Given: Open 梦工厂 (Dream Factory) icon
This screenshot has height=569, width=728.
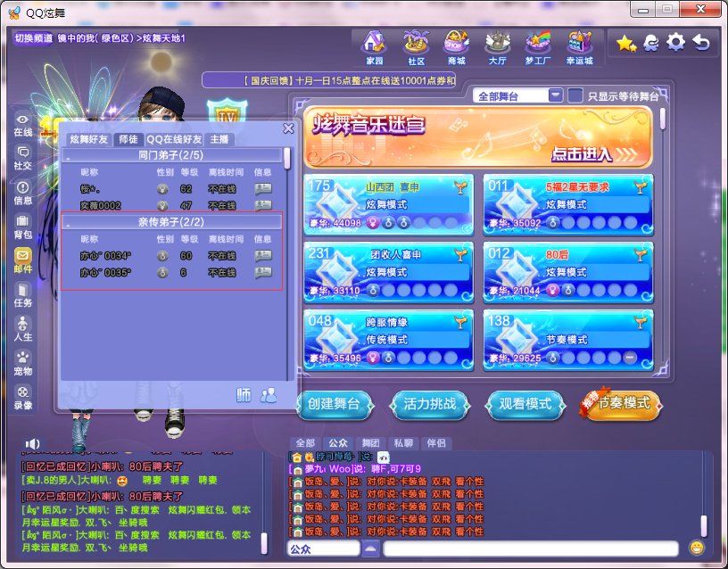Looking at the screenshot, I should pos(539,43).
